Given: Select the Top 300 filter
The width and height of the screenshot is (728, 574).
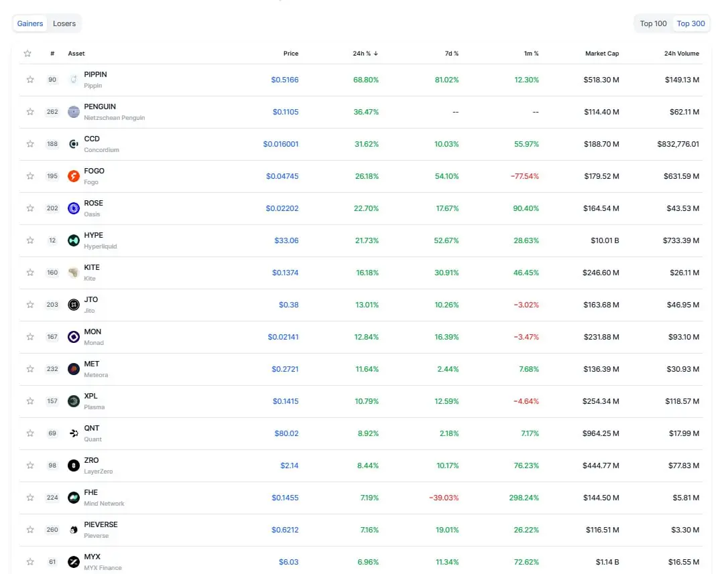Looking at the screenshot, I should (x=691, y=23).
